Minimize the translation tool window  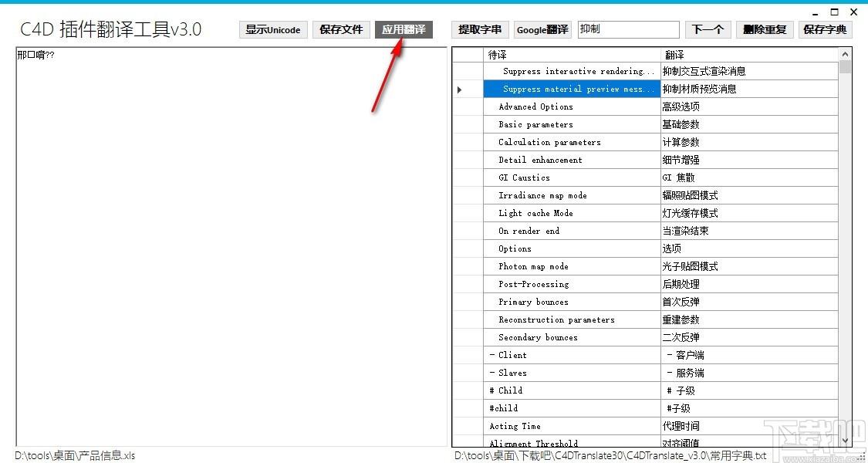[816, 12]
